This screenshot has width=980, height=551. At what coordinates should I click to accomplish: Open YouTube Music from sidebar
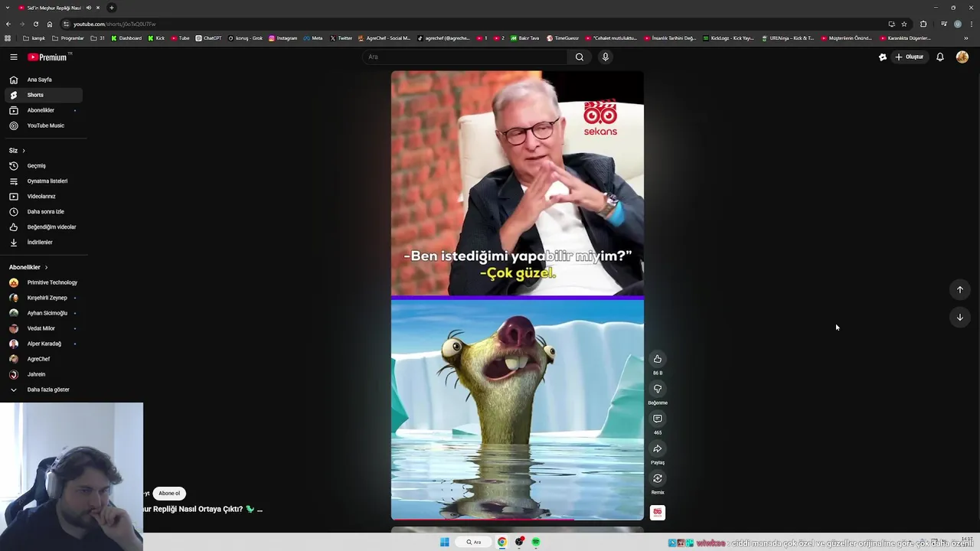[43, 126]
